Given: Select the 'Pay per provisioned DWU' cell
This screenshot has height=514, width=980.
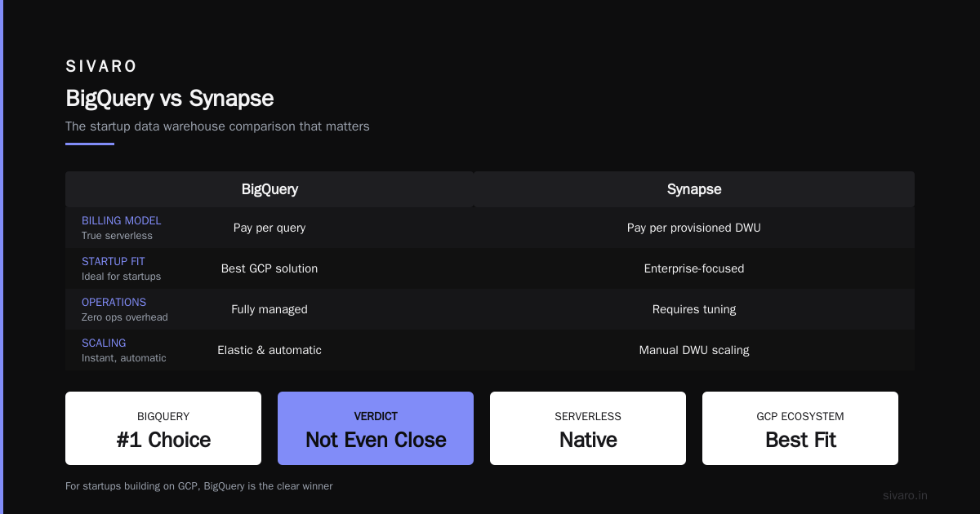Looking at the screenshot, I should point(694,228).
